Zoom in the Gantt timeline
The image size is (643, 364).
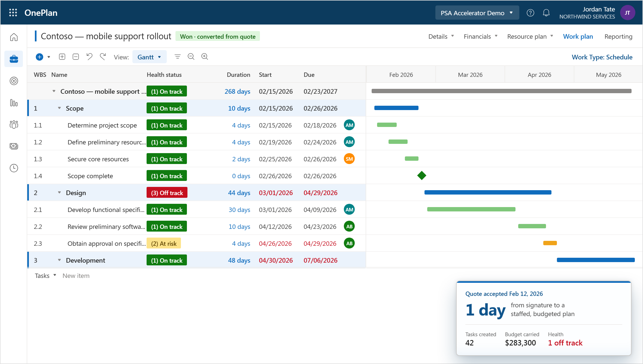(x=205, y=57)
